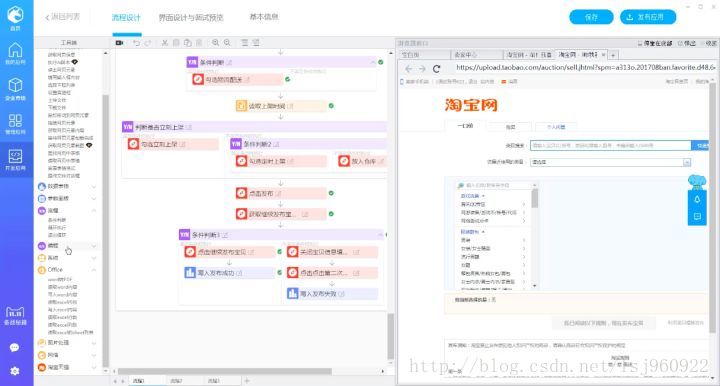Image resolution: width=720 pixels, height=386 pixels.
Task: Click the blue 保存 button
Action: (591, 17)
